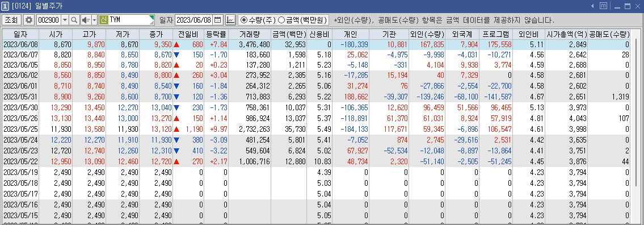Click the window number 1 icon

click(5, 6)
